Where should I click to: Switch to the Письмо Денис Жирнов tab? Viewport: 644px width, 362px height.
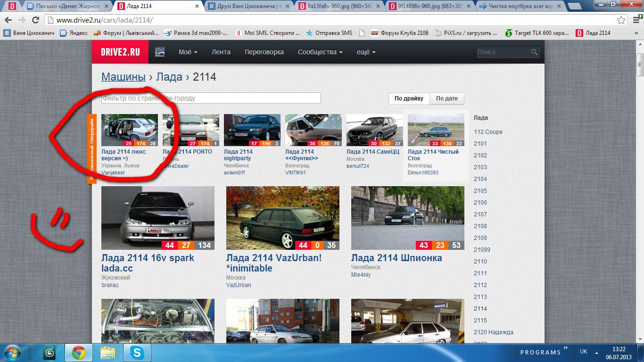click(68, 7)
